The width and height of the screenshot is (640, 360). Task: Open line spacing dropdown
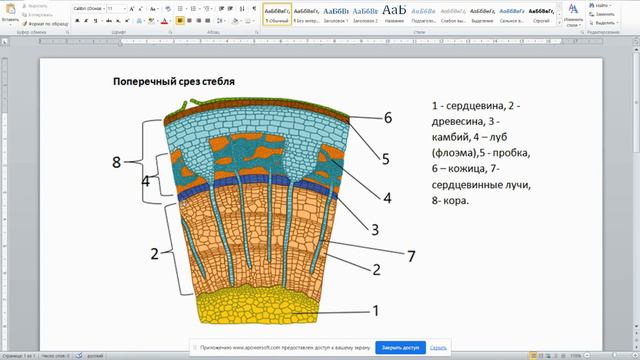[x=220, y=20]
